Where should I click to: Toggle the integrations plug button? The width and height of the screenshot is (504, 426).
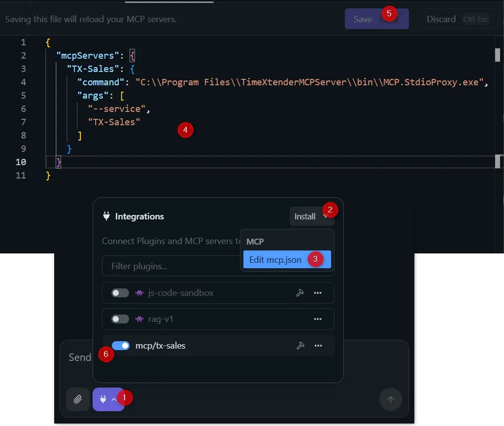tap(108, 399)
